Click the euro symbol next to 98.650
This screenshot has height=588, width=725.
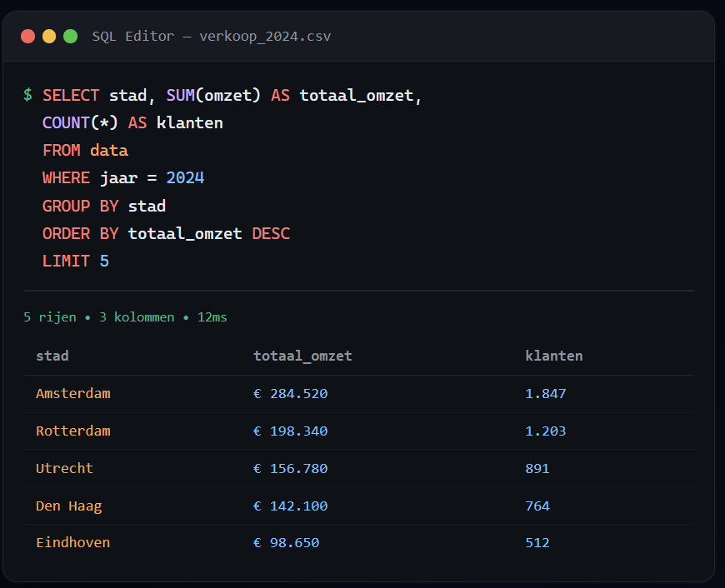pos(257,542)
